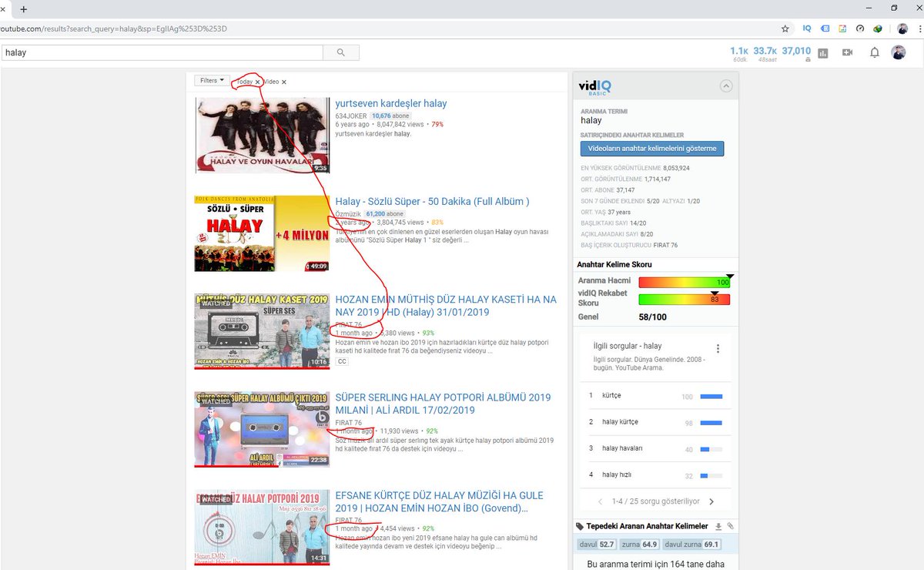Click the YouTube search magnifier button
This screenshot has height=570, width=924.
(x=341, y=52)
